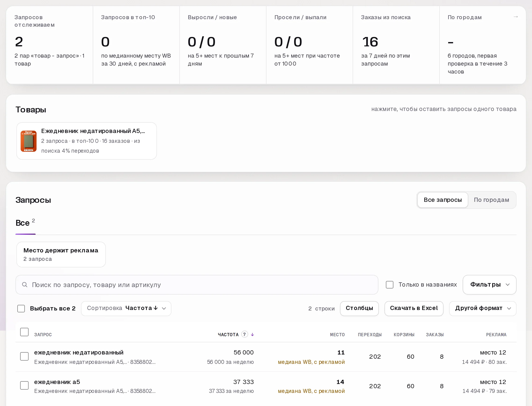532x406 pixels.
Task: Click the РЕКЛАМА column header
Action: (x=496, y=335)
